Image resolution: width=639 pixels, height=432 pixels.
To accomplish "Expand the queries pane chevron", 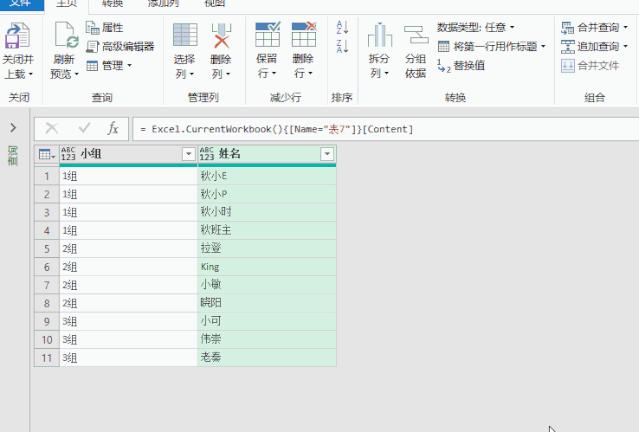I will 13,128.
